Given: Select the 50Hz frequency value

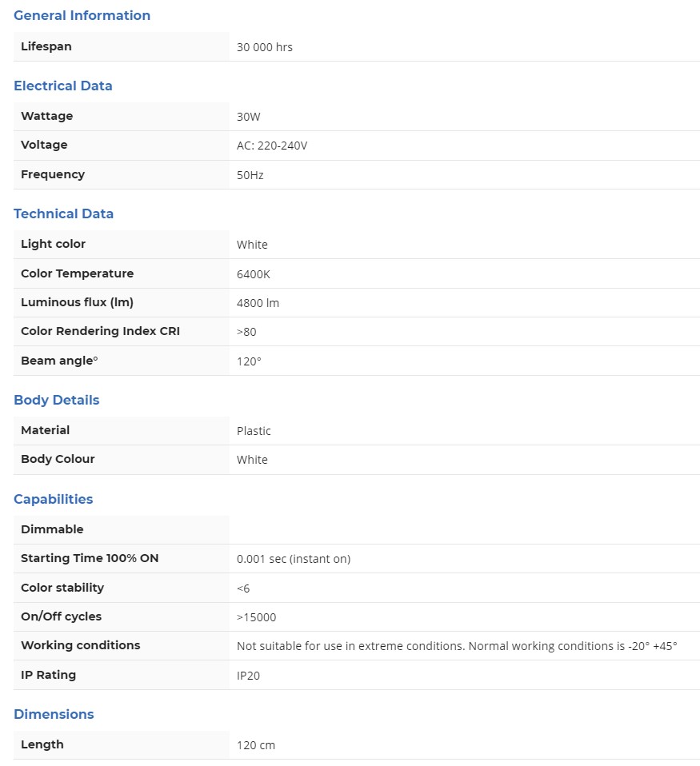Looking at the screenshot, I should point(250,175).
